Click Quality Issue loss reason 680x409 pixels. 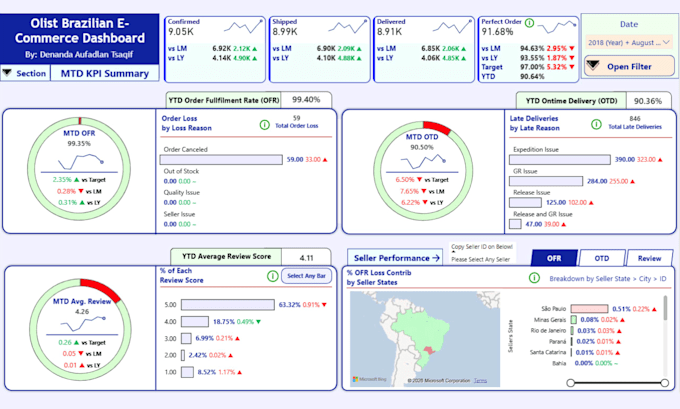click(182, 193)
